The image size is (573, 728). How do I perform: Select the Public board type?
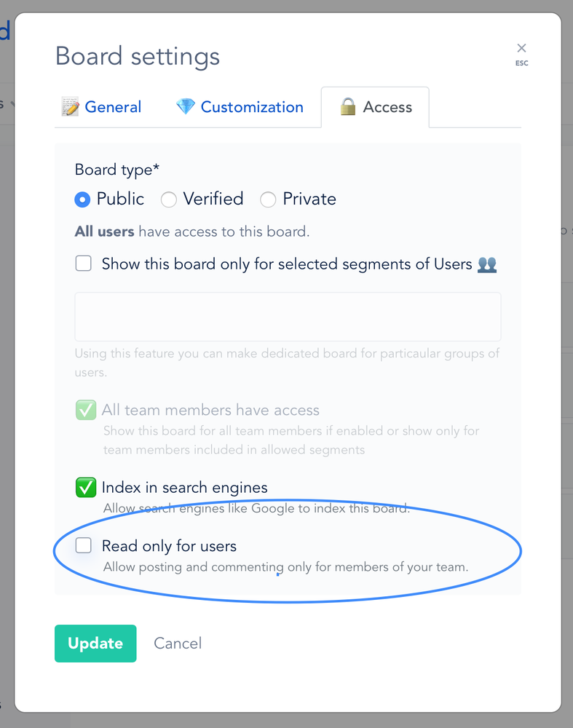pos(82,199)
